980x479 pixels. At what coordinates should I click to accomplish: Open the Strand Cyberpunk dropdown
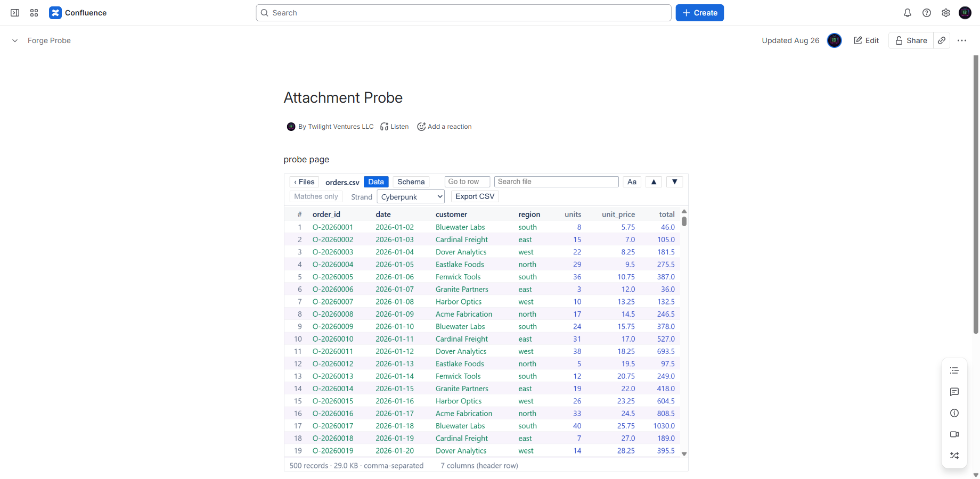click(411, 197)
